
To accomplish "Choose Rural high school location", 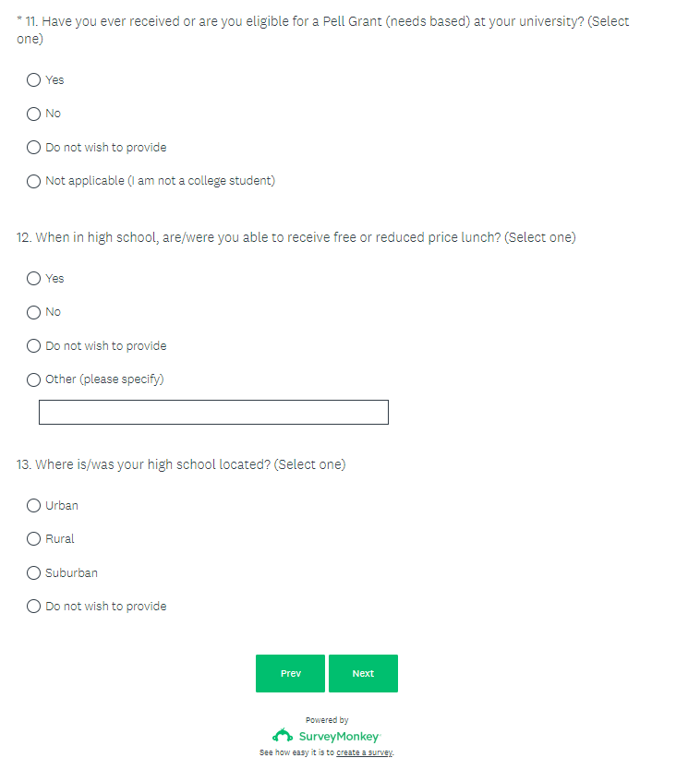I will tap(34, 539).
